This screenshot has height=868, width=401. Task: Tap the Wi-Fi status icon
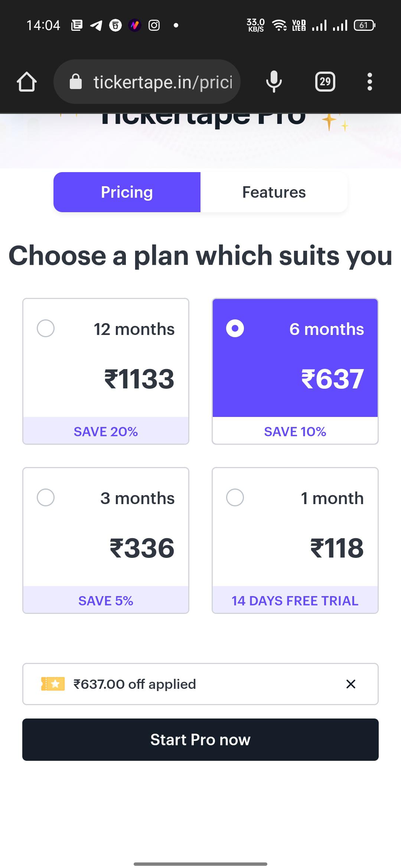coord(278,25)
